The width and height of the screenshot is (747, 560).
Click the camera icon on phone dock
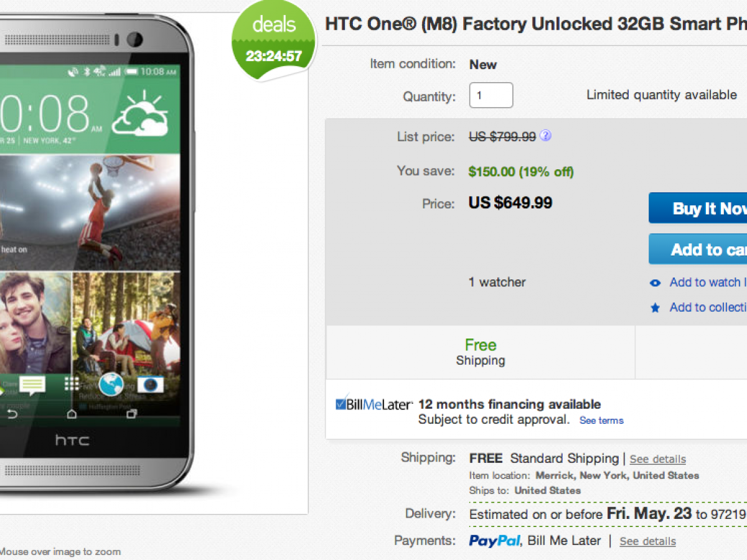tap(149, 384)
